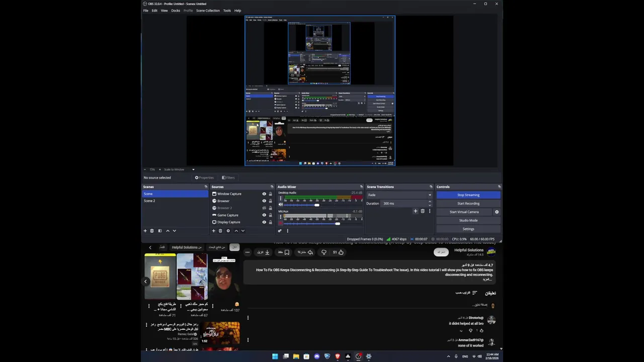Open the Docks menu
The height and width of the screenshot is (362, 644).
pos(176,11)
